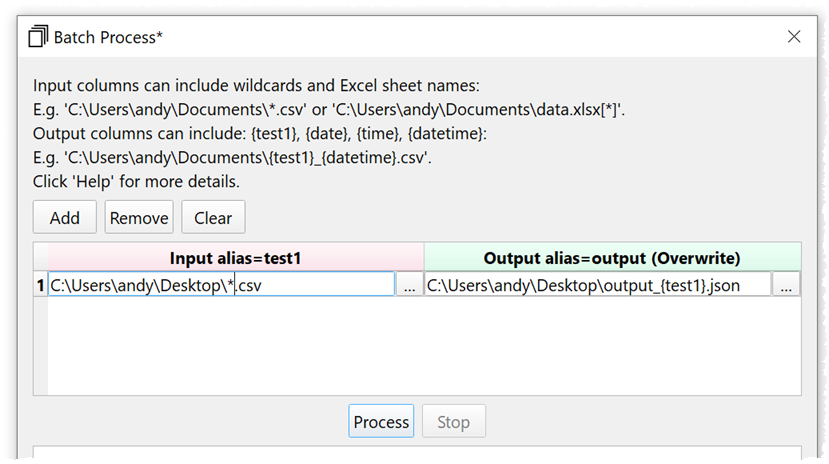Viewport: 829px width, 464px height.
Task: Click the output path cell ending in .json
Action: [x=597, y=285]
